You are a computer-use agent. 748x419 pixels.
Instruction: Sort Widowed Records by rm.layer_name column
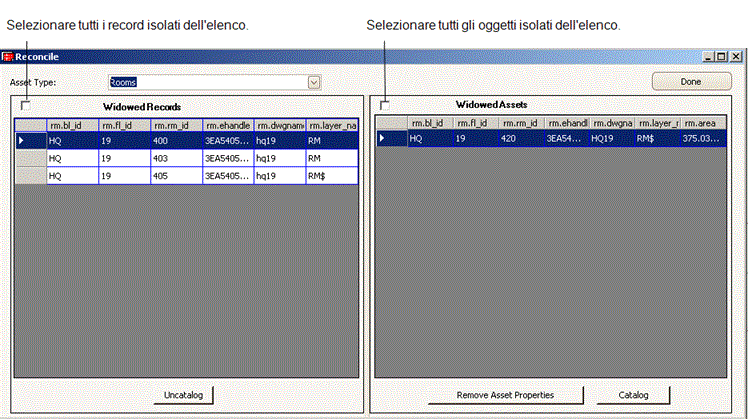tap(332, 126)
